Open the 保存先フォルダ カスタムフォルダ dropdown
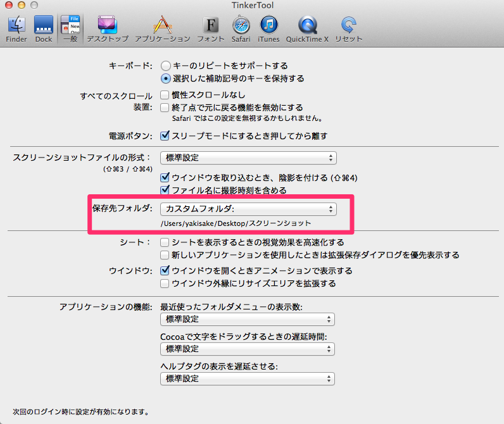Image resolution: width=504 pixels, height=424 pixels. (248, 209)
